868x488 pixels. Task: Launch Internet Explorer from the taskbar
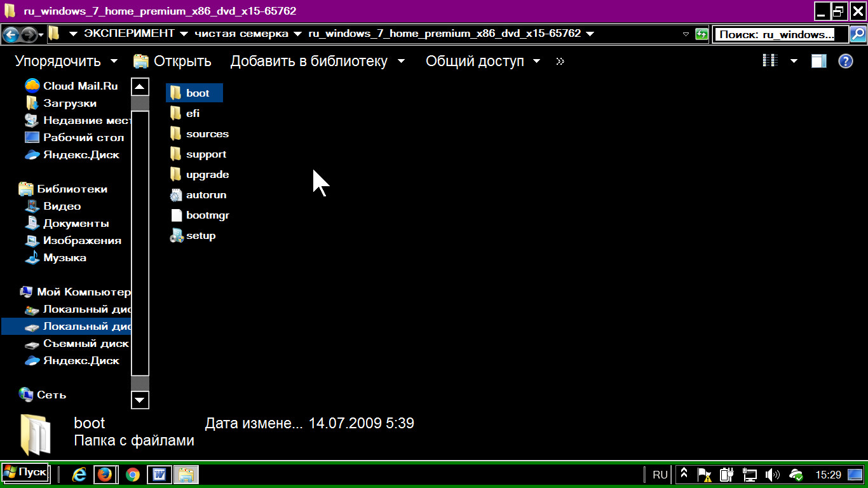[x=79, y=475]
